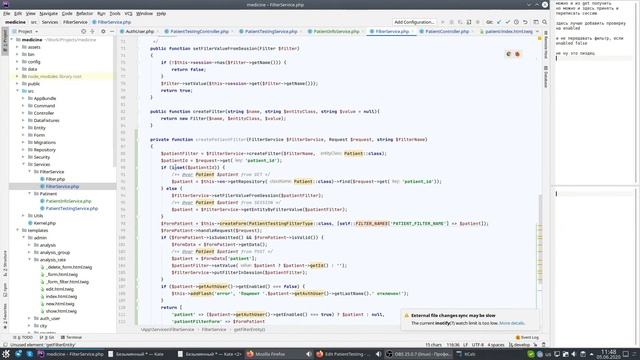Open the Add Configuration dropdown
The image size is (640, 360).
pyautogui.click(x=414, y=22)
